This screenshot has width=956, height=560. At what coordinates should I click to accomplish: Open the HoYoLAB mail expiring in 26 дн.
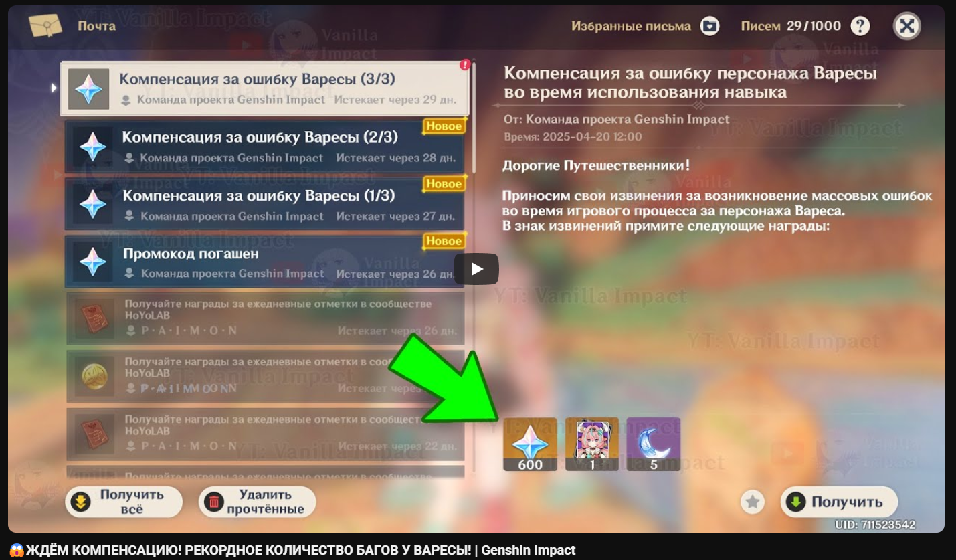[265, 318]
